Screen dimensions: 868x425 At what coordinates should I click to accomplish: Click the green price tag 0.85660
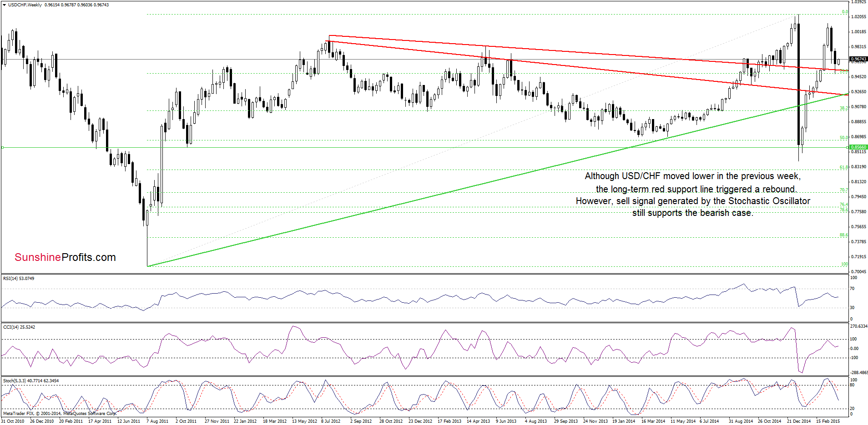858,147
